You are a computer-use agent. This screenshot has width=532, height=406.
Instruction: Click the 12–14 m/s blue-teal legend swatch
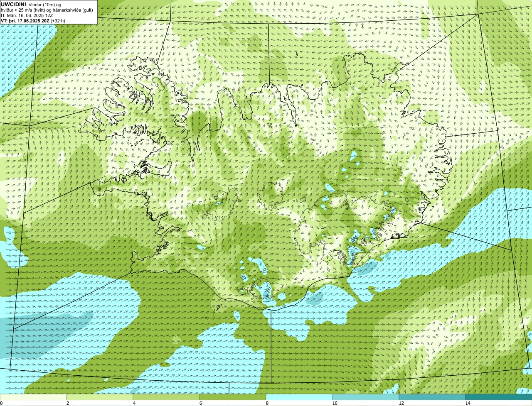tap(432, 397)
